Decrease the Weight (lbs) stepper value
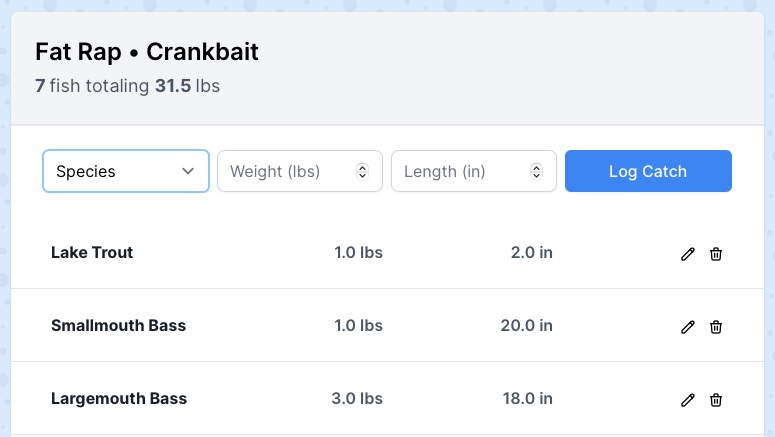This screenshot has height=437, width=775. pyautogui.click(x=362, y=175)
